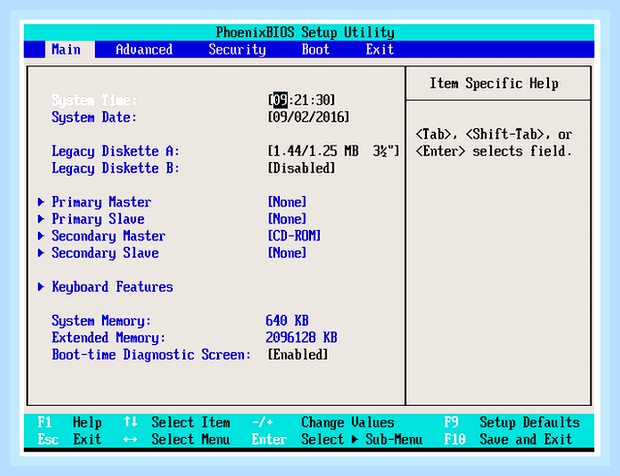Select the highlighted hour field 09
Viewport: 620px width, 476px height.
click(x=280, y=100)
